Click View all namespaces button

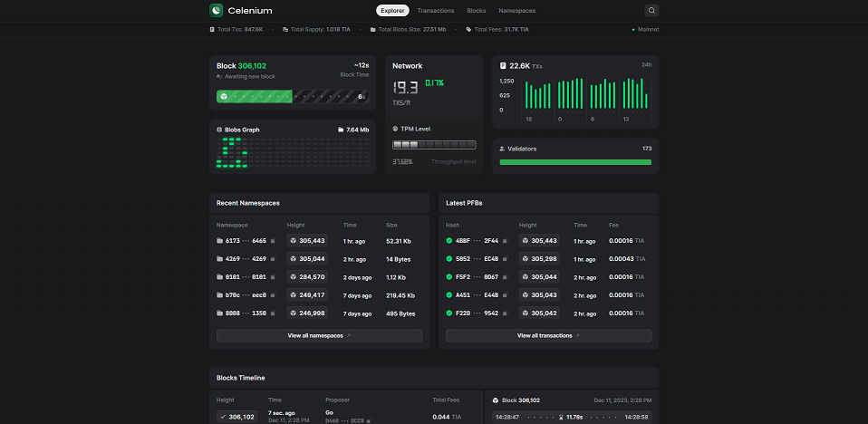(x=320, y=335)
